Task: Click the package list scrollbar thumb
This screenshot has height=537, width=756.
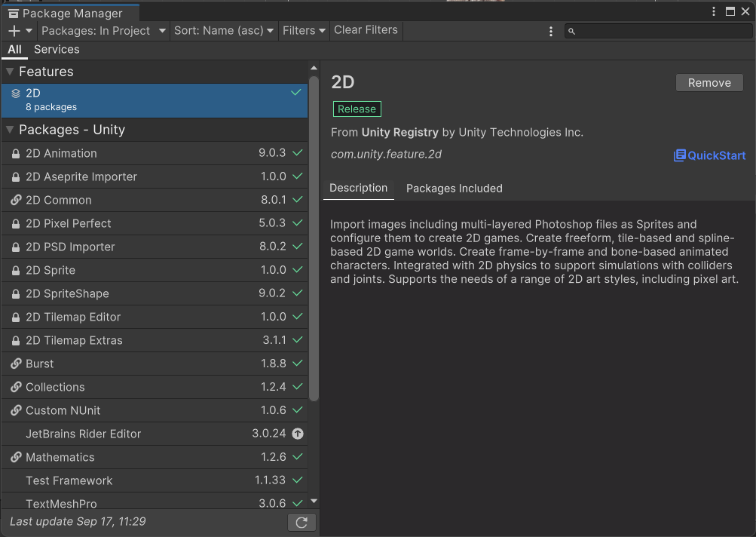Action: [x=314, y=239]
